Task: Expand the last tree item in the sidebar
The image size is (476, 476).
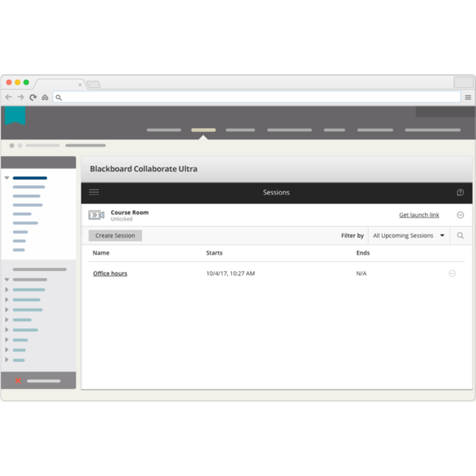Action: [6, 360]
